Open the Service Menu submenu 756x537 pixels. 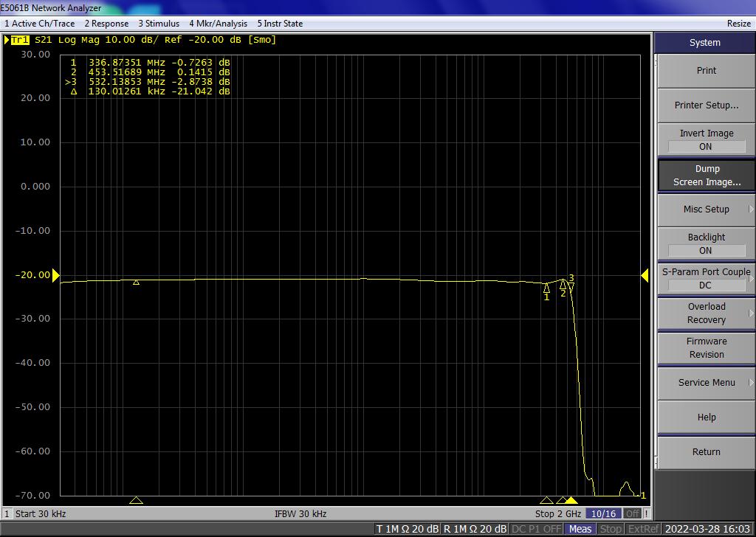click(706, 383)
